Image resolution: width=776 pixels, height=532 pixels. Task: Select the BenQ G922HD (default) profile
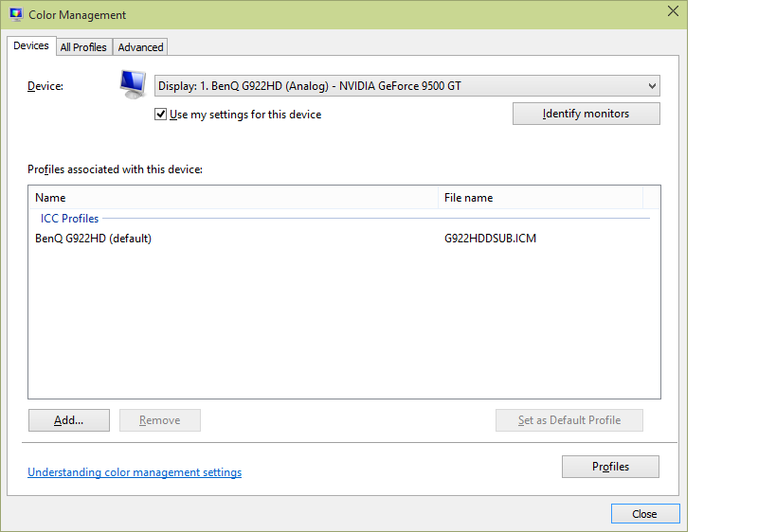tap(93, 239)
